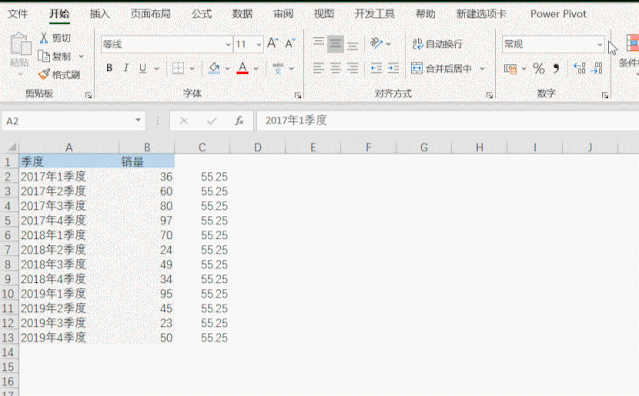Toggle middle vertical align

pyautogui.click(x=335, y=44)
